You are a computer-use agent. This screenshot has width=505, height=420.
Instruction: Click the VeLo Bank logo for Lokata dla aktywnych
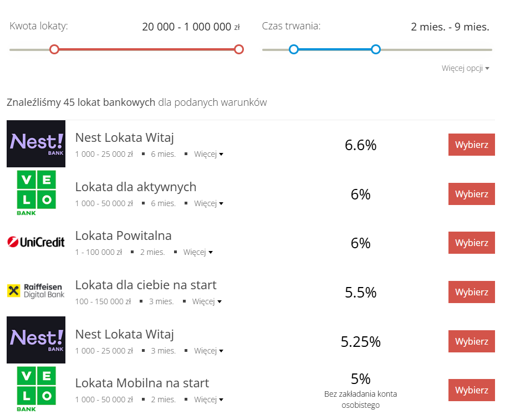click(36, 193)
